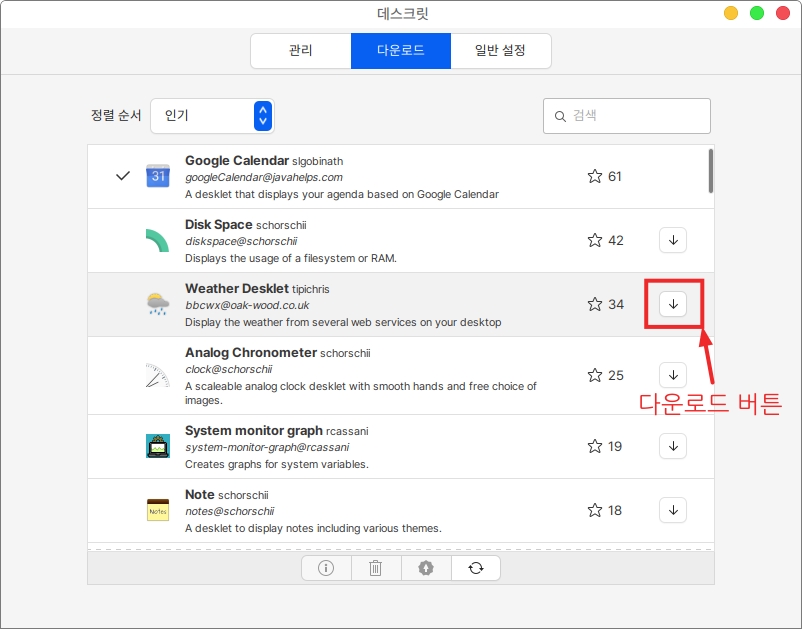Click the info button in bottom toolbar

coord(326,568)
